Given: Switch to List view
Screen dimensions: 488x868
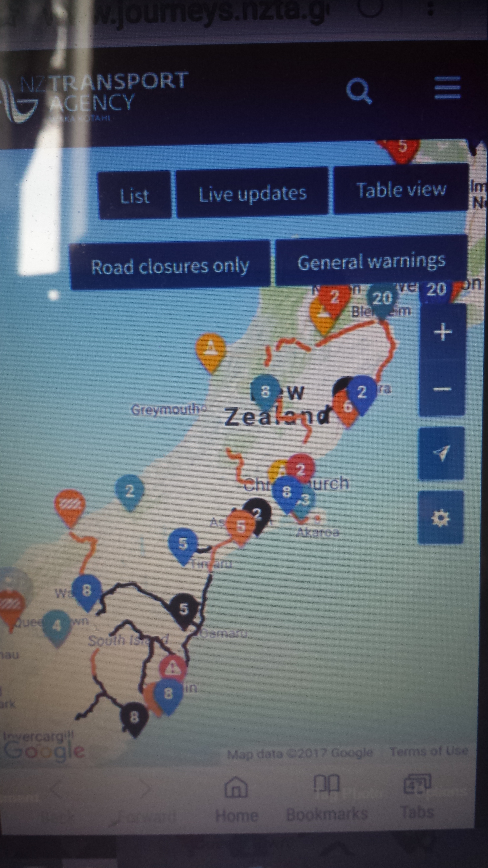Looking at the screenshot, I should point(135,195).
